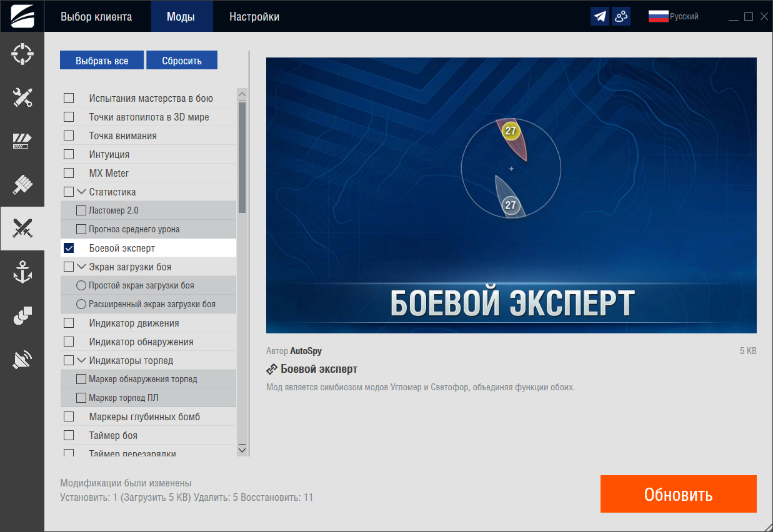Tick the Ластомер 2.0 checkbox
This screenshot has width=773, height=532.
click(x=81, y=210)
